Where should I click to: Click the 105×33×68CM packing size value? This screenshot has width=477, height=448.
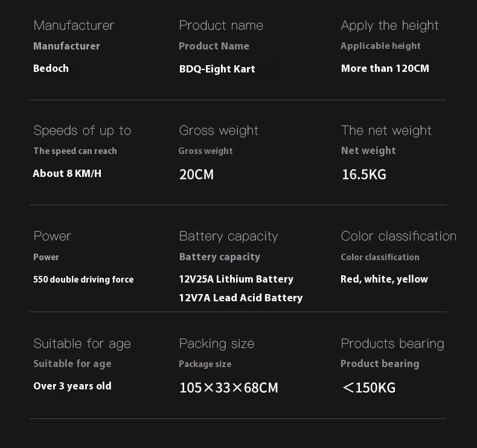click(228, 388)
